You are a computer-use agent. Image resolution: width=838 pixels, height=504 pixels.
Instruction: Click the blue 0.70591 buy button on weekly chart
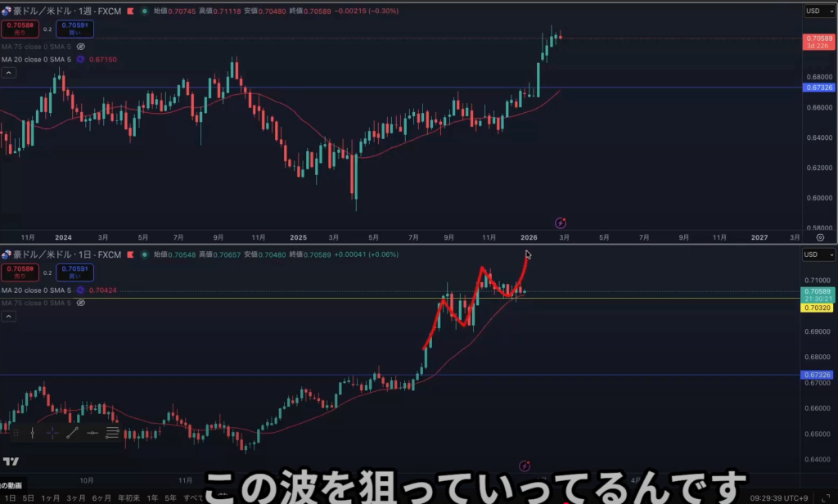click(74, 29)
